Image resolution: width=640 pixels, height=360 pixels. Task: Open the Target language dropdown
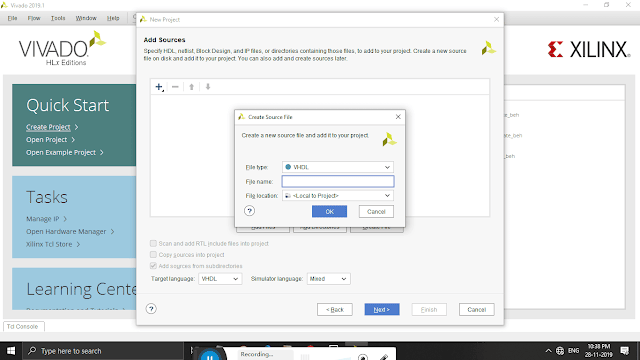coord(220,279)
